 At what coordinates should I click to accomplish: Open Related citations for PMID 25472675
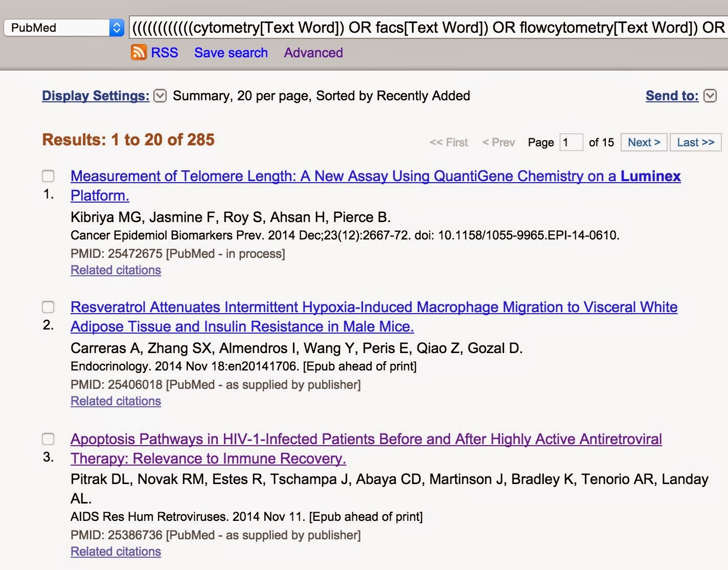116,270
